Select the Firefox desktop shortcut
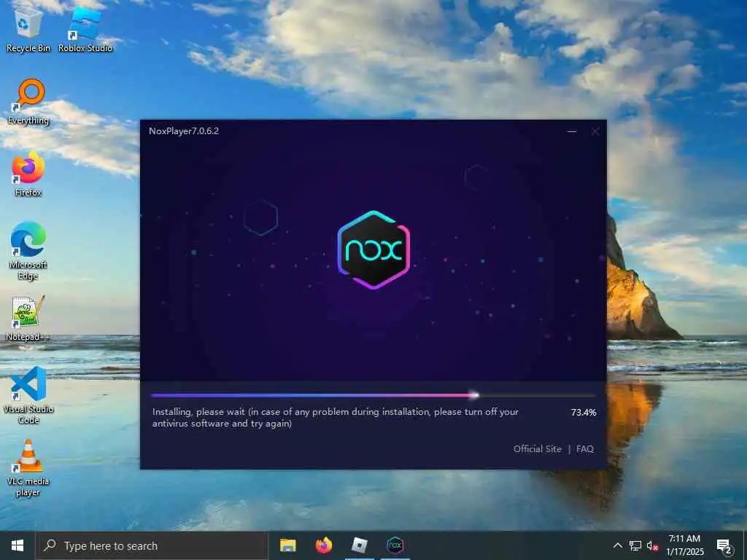 [x=28, y=174]
